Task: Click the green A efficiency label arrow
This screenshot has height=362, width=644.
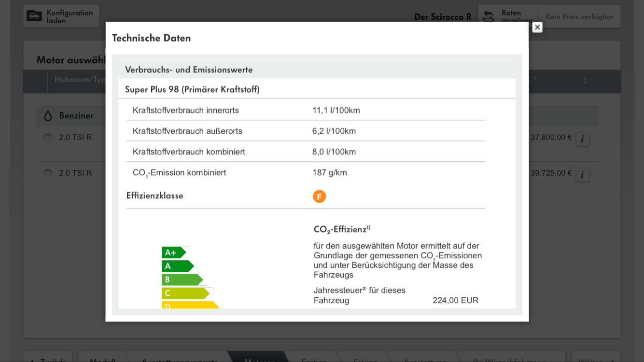Action: pos(178,266)
